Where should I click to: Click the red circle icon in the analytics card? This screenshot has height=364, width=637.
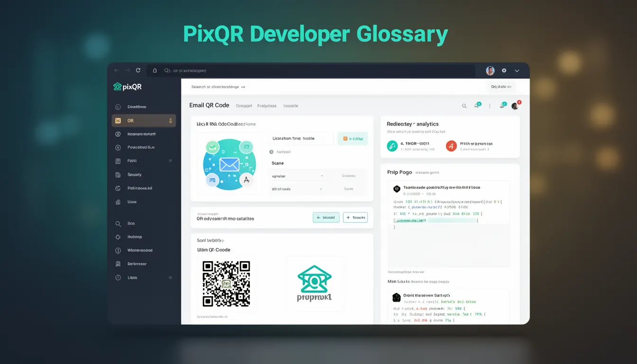tap(451, 146)
